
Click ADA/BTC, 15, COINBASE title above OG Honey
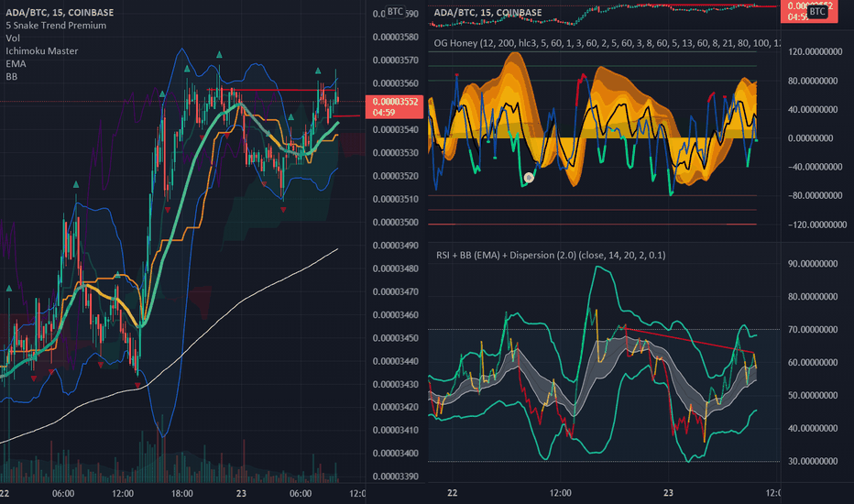(x=488, y=12)
